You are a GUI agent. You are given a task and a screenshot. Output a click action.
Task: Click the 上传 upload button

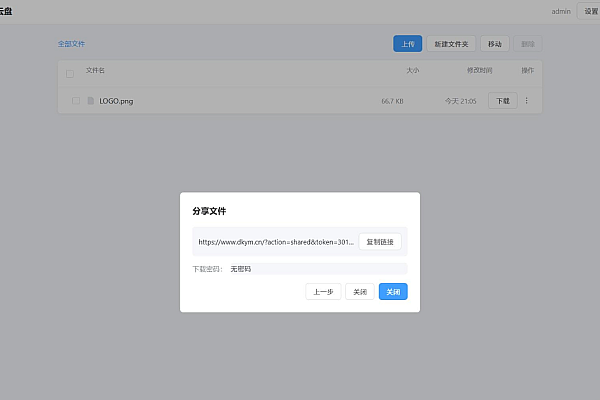click(x=408, y=44)
